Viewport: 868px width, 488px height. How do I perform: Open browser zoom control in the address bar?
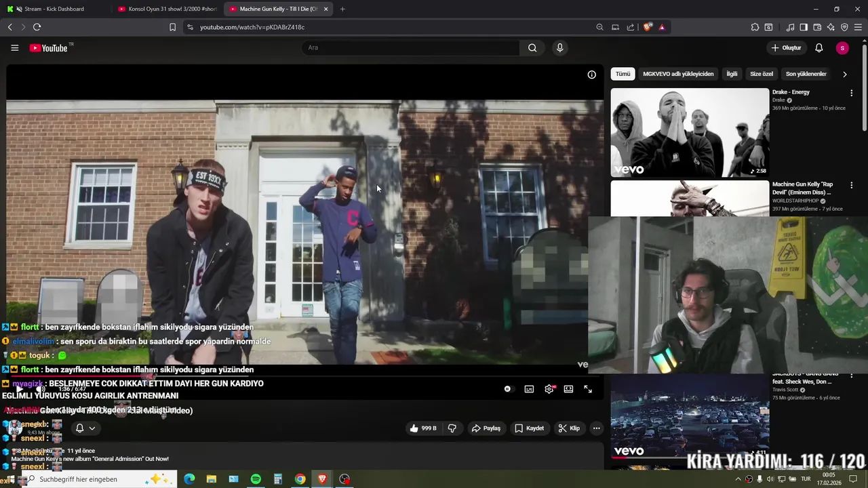[x=599, y=27]
